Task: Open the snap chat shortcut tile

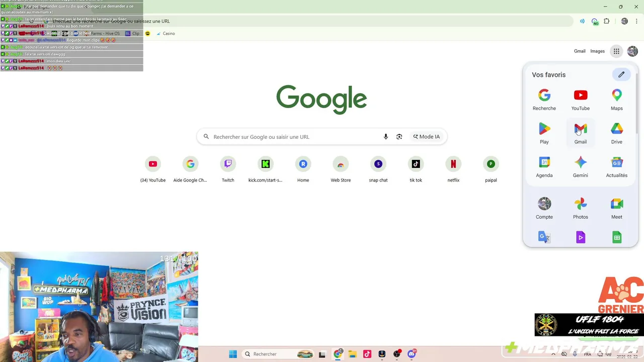Action: (378, 169)
